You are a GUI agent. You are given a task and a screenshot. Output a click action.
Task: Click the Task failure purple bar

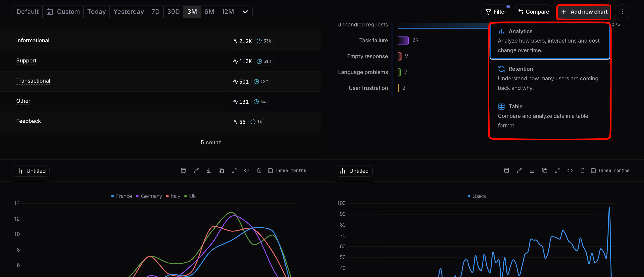403,40
